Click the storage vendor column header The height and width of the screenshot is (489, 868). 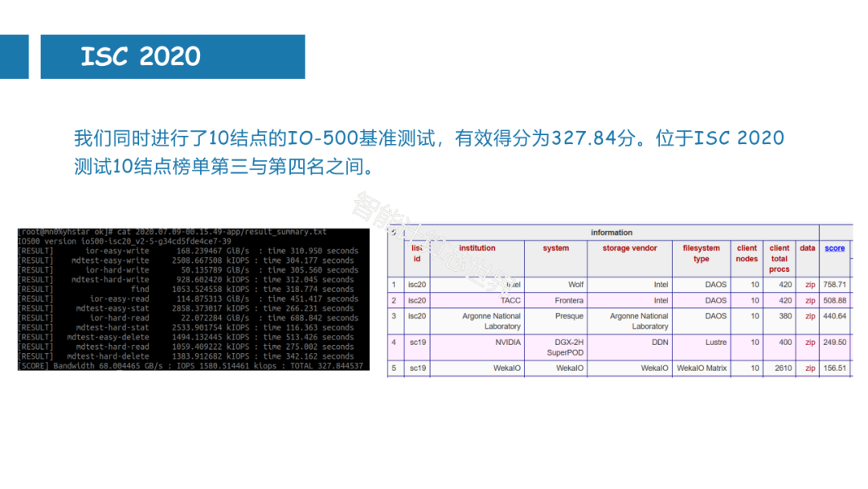tap(629, 248)
